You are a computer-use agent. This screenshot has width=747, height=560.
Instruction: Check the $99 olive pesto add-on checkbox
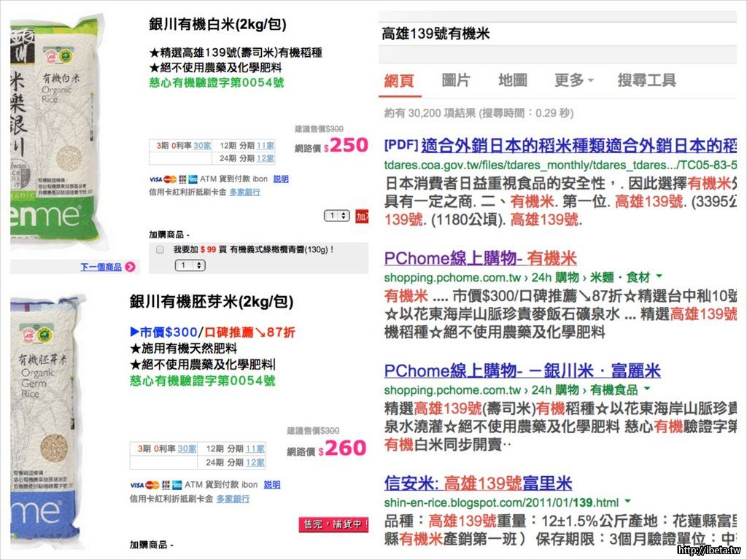click(160, 249)
